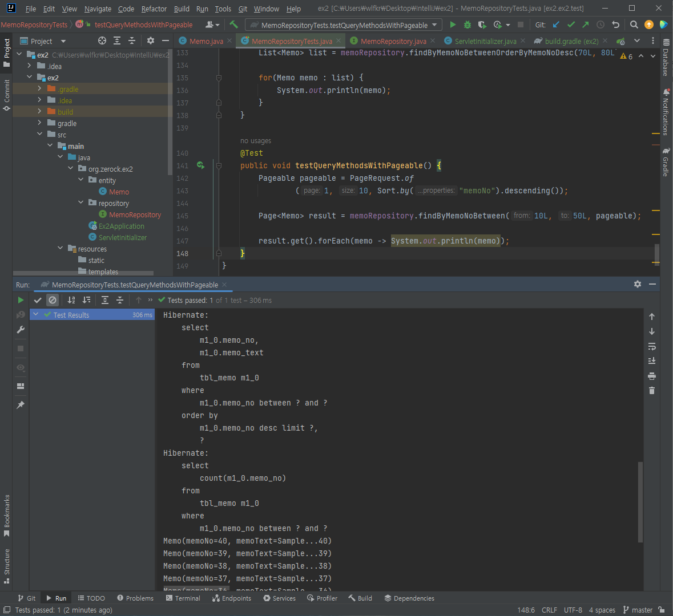This screenshot has height=616, width=673.
Task: Toggle show ignored tests button
Action: (53, 300)
